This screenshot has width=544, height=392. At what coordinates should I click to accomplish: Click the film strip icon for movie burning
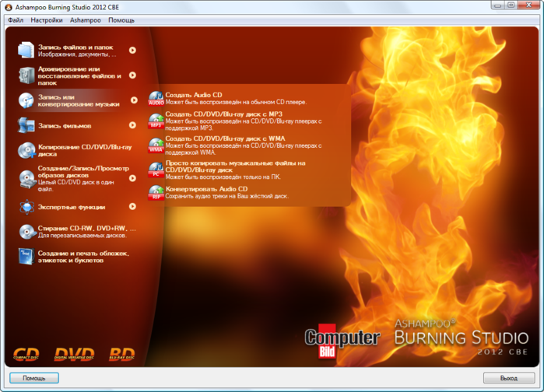26,125
